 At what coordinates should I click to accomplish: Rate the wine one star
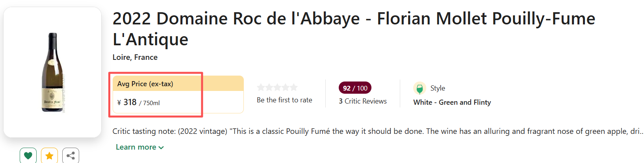click(261, 87)
